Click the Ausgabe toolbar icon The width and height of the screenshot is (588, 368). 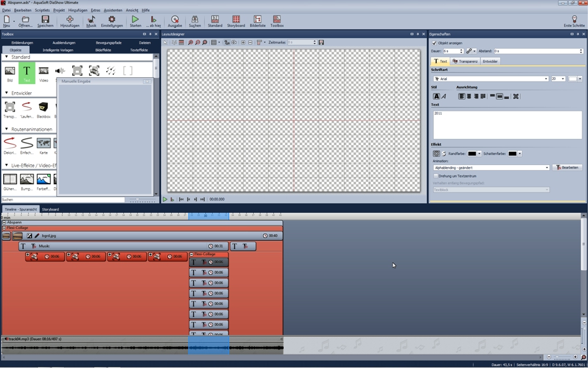(x=175, y=21)
